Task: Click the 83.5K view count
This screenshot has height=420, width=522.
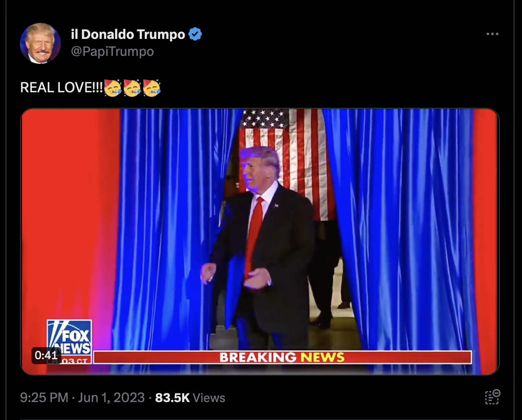Action: point(172,398)
